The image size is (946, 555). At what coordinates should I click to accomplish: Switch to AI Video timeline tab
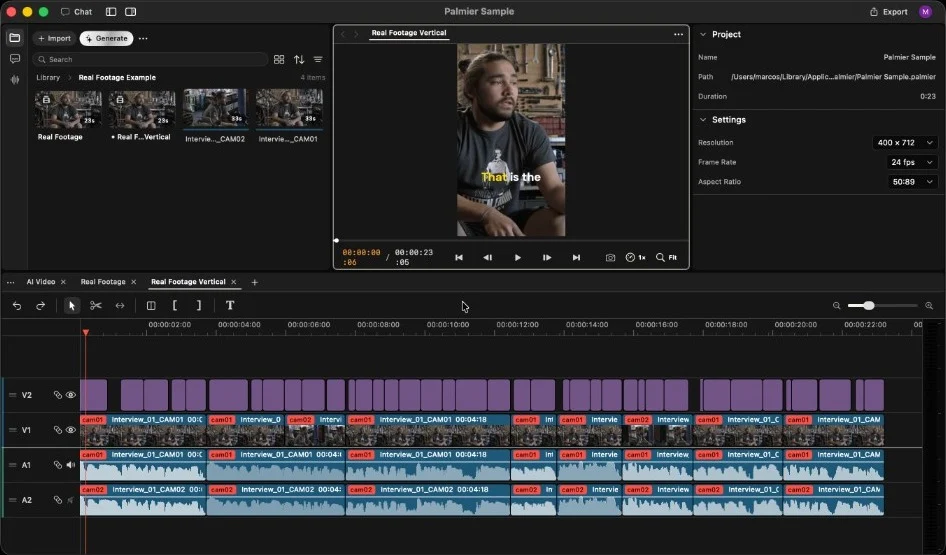point(40,282)
